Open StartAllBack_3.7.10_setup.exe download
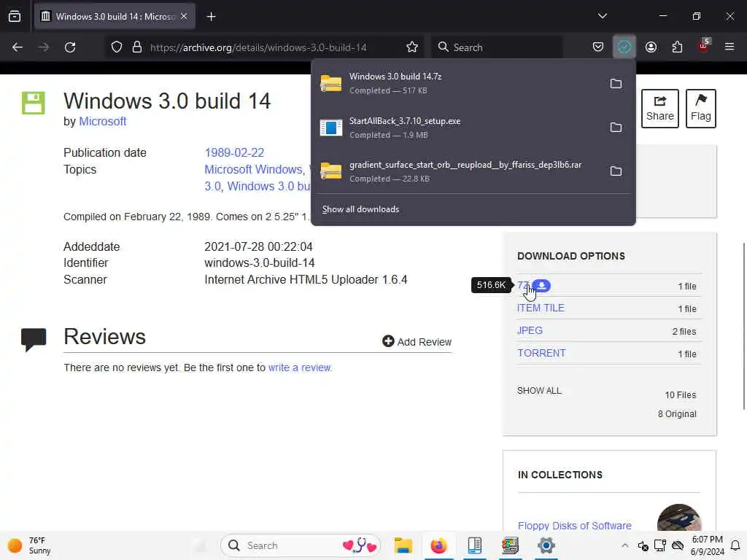The width and height of the screenshot is (747, 560). pyautogui.click(x=457, y=128)
